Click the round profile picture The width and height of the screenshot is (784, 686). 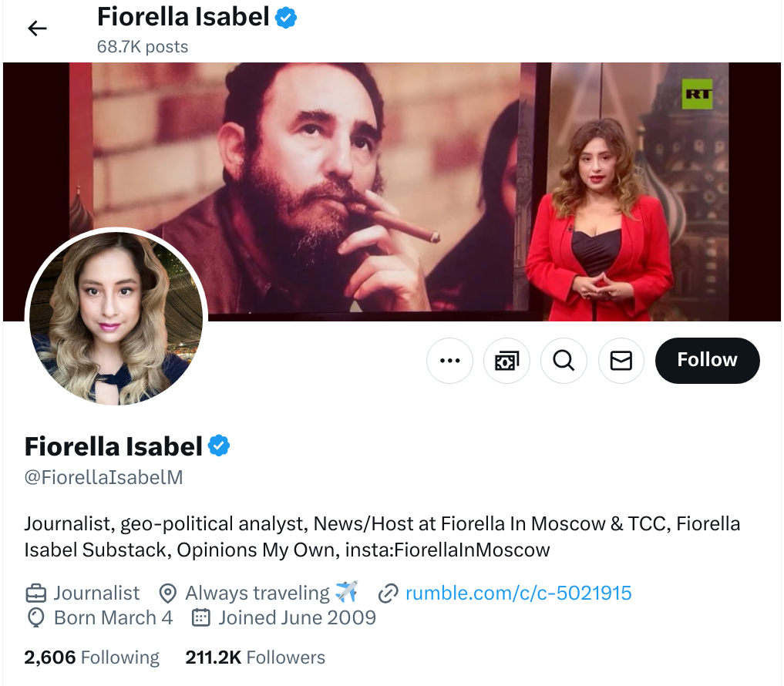click(x=116, y=318)
